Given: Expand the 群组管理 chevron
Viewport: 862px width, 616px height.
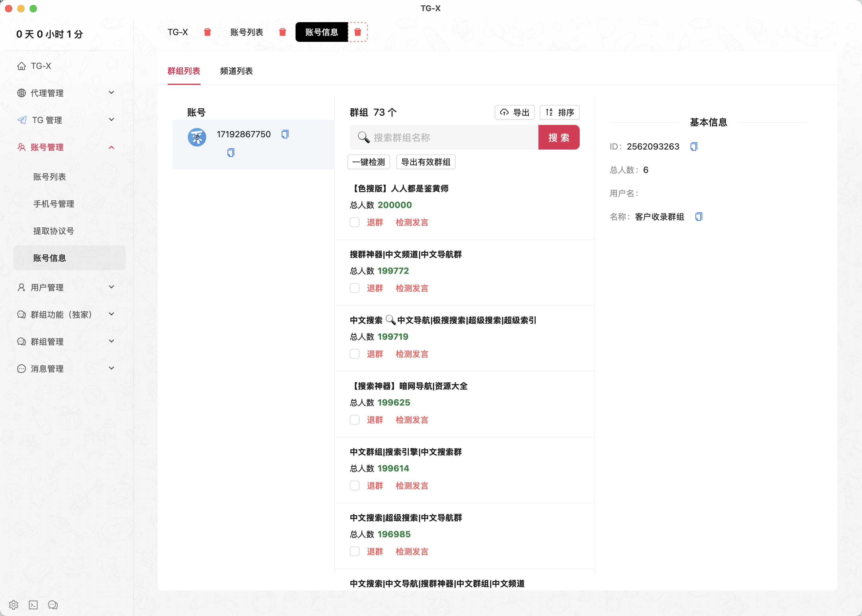Looking at the screenshot, I should click(111, 341).
